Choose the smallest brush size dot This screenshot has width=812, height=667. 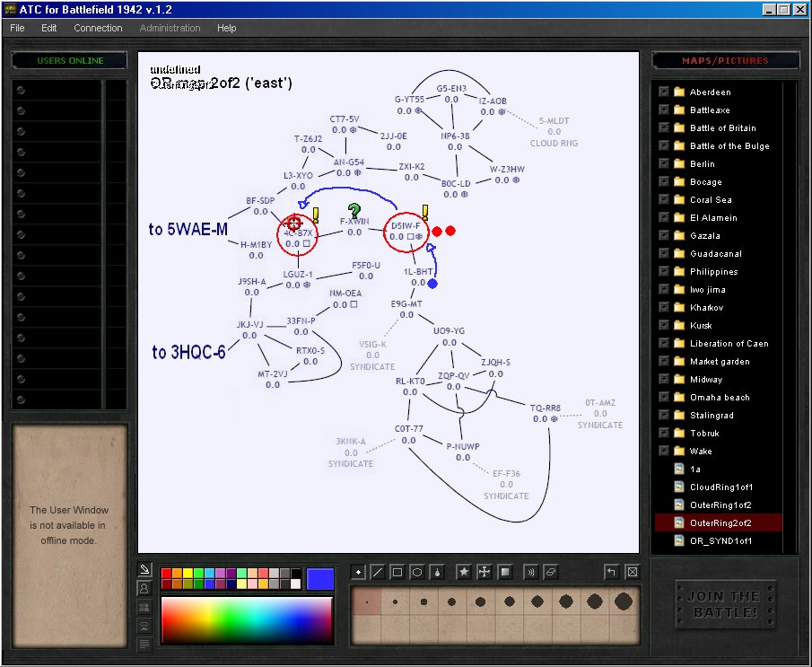[367, 602]
